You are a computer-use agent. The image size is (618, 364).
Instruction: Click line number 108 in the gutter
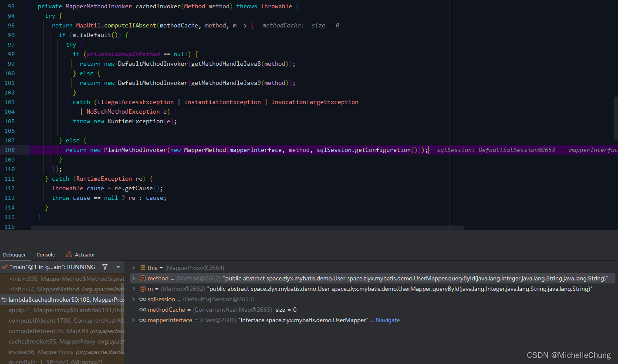coord(10,150)
